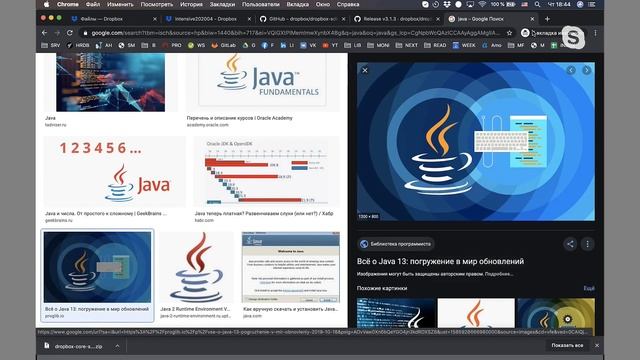
Task: Open the Dropbox menu bar icon
Action: [447, 4]
